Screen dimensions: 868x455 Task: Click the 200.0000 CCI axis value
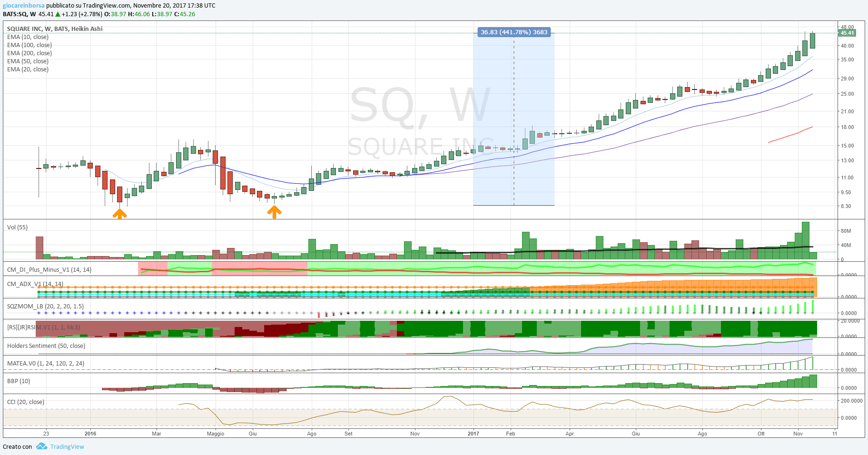click(x=851, y=401)
